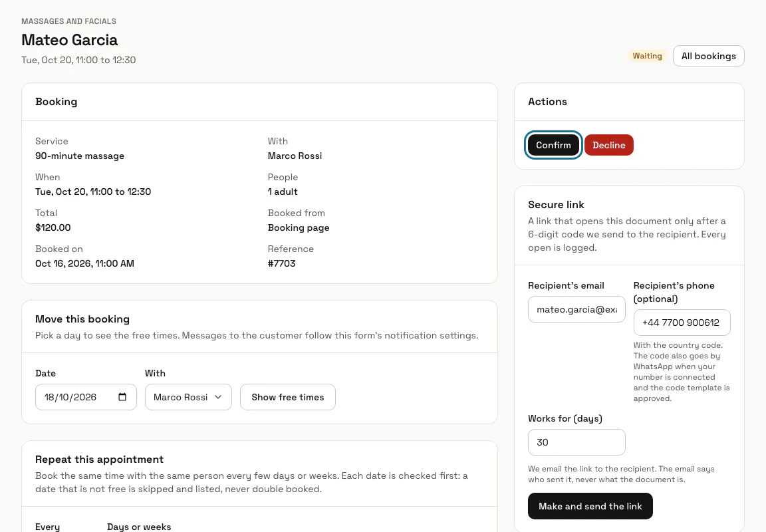
Task: Focus the Date field showing 18/10/2026
Action: (86, 397)
